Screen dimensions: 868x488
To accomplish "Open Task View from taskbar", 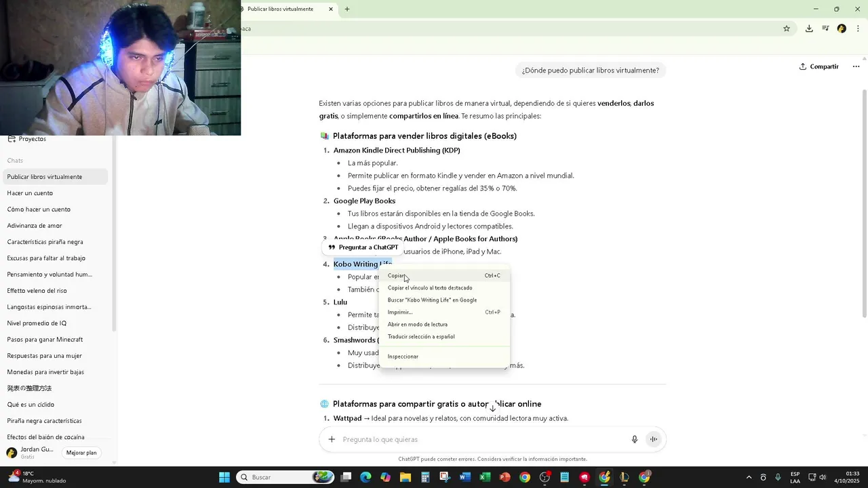I will click(346, 477).
